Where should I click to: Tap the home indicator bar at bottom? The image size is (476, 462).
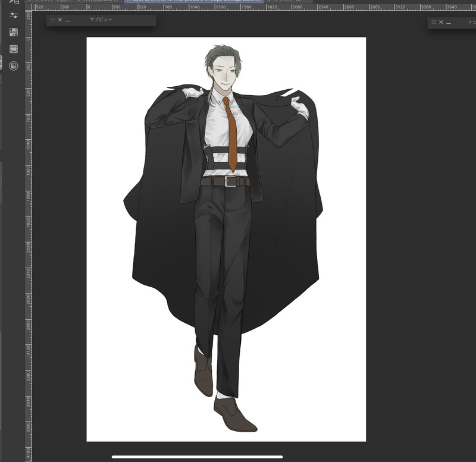(x=197, y=457)
